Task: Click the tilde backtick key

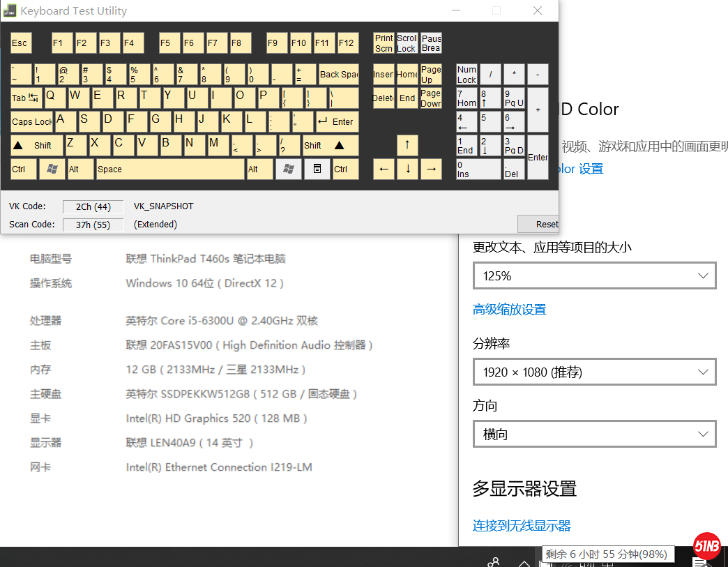Action: pos(22,75)
